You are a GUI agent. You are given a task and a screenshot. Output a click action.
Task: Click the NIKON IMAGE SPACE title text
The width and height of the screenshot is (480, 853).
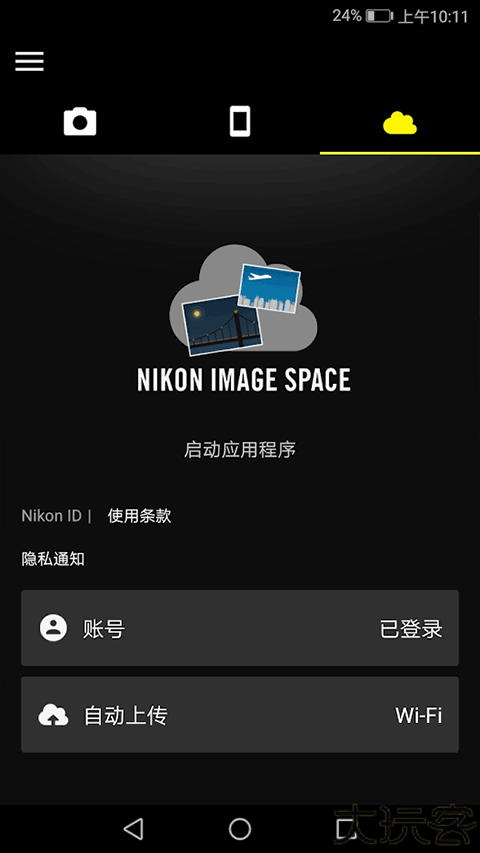(244, 380)
